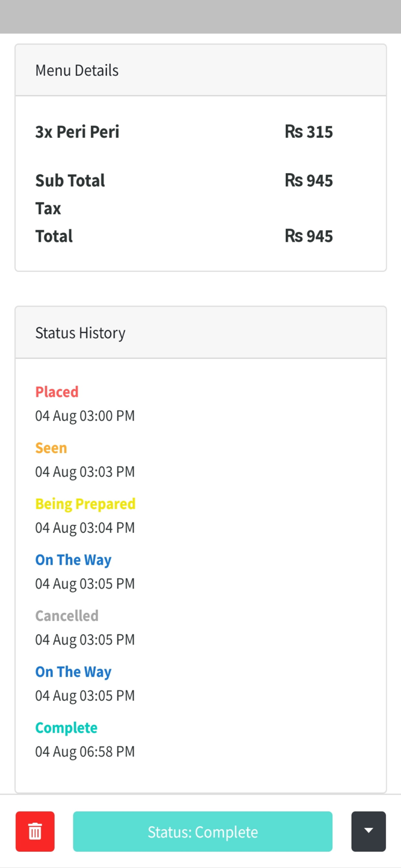Viewport: 401px width, 868px height.
Task: Select the Placed status entry
Action: click(x=57, y=392)
